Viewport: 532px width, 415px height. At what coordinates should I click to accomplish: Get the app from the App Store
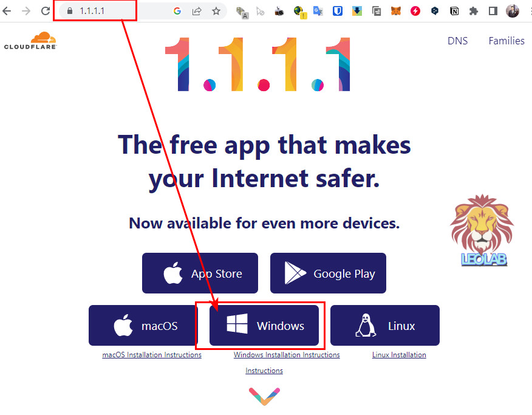click(200, 273)
